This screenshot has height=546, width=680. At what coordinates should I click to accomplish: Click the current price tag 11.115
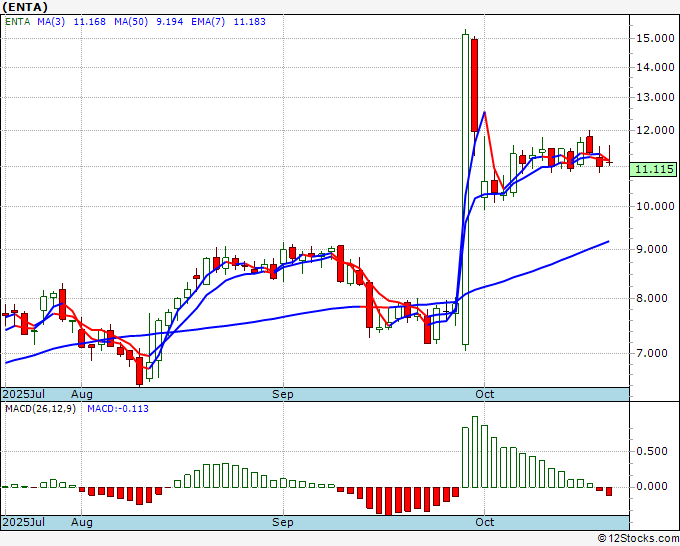[654, 169]
